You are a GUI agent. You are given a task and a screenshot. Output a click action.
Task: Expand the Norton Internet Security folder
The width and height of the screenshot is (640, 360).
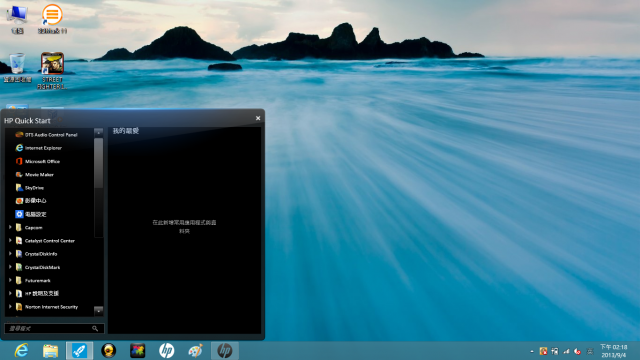click(10, 307)
